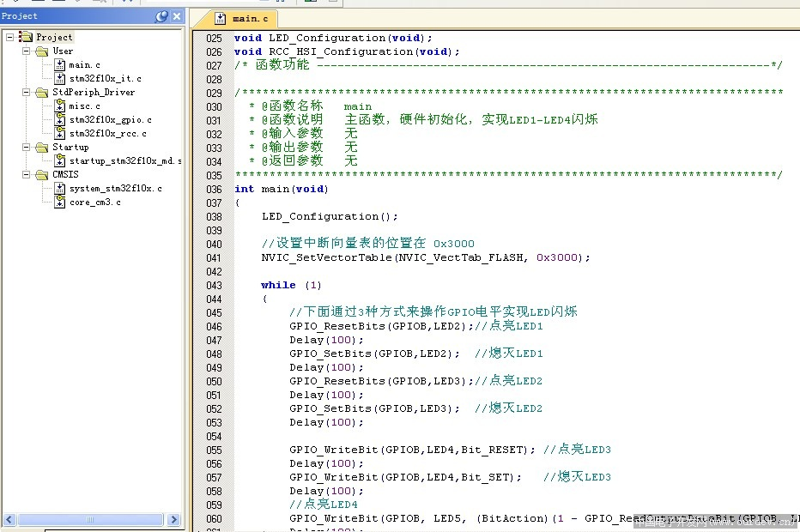Close the Project panel
Viewport: 800px width, 532px height.
coord(177,16)
